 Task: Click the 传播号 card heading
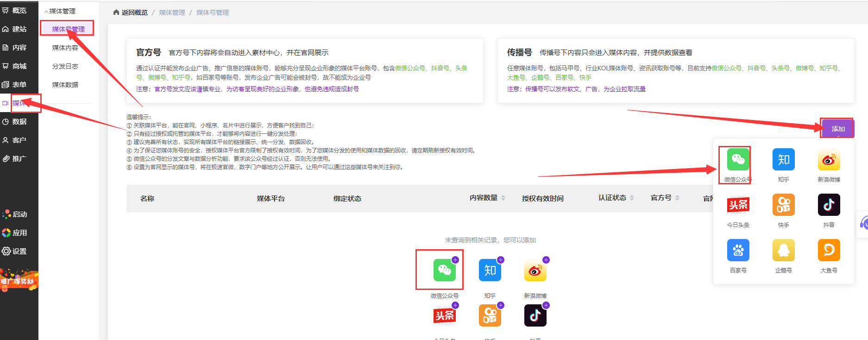pyautogui.click(x=519, y=52)
